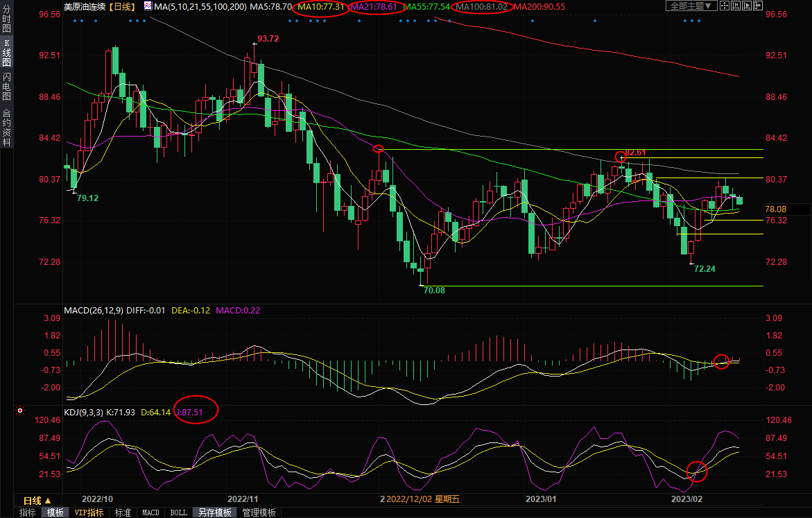The image size is (812, 518).
Task: Open the 合约资料 sidebar tab
Action: click(6, 128)
